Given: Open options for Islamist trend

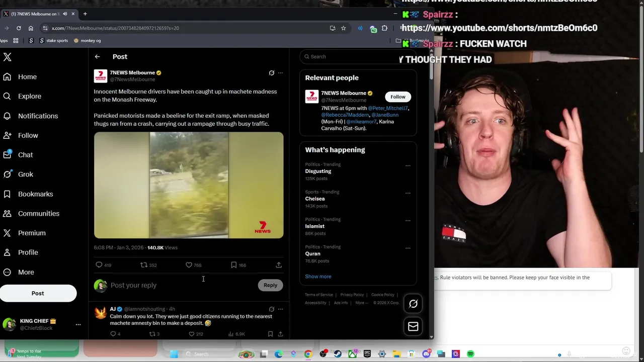Looking at the screenshot, I should coord(408,221).
